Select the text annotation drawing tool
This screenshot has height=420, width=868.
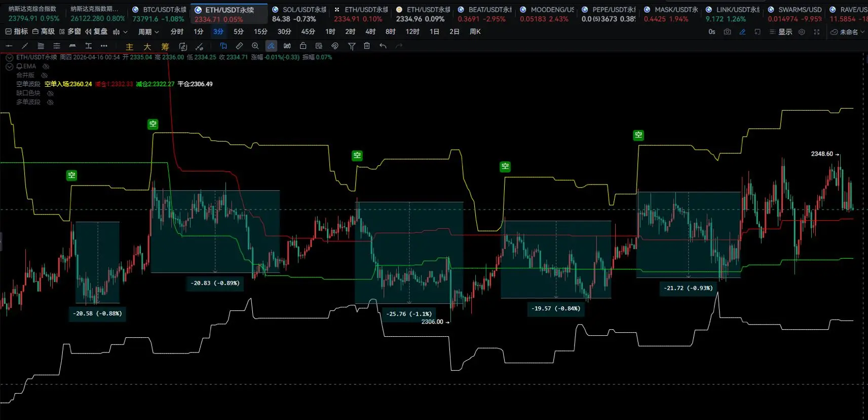(x=88, y=46)
